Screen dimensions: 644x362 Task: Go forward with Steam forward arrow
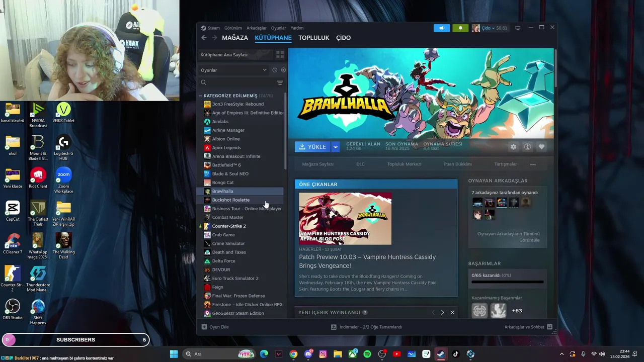pyautogui.click(x=214, y=38)
